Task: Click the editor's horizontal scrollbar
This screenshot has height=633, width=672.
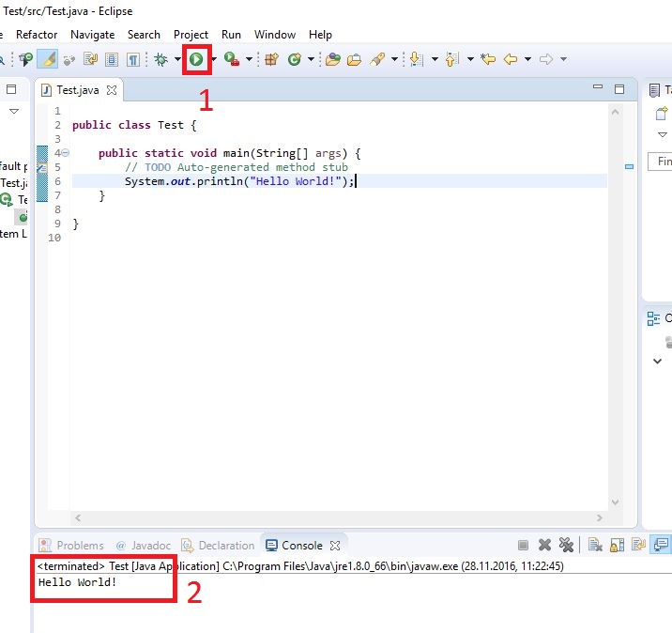Action: pyautogui.click(x=328, y=517)
